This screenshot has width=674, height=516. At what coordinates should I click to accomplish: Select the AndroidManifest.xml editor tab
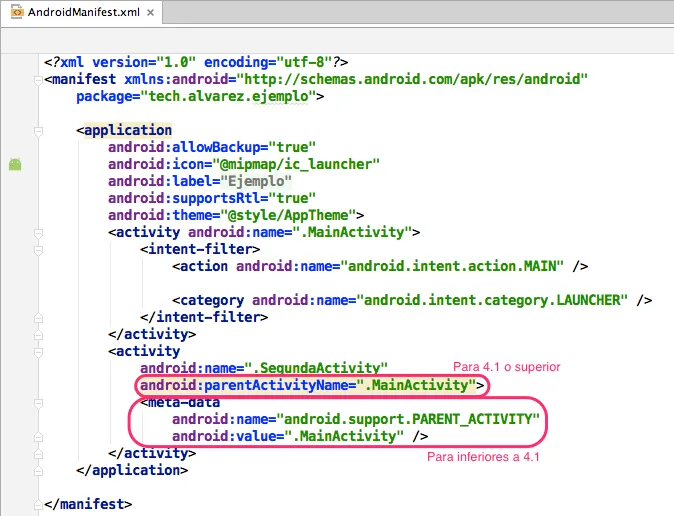tap(82, 12)
